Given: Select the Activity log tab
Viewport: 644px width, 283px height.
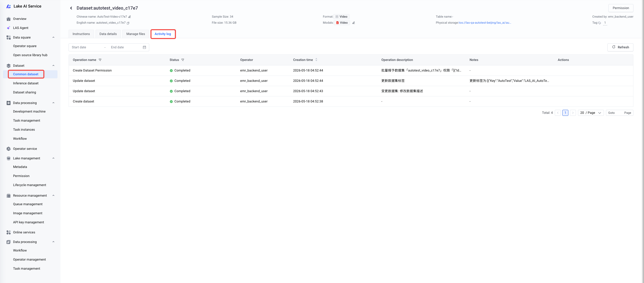Looking at the screenshot, I should click(x=163, y=34).
